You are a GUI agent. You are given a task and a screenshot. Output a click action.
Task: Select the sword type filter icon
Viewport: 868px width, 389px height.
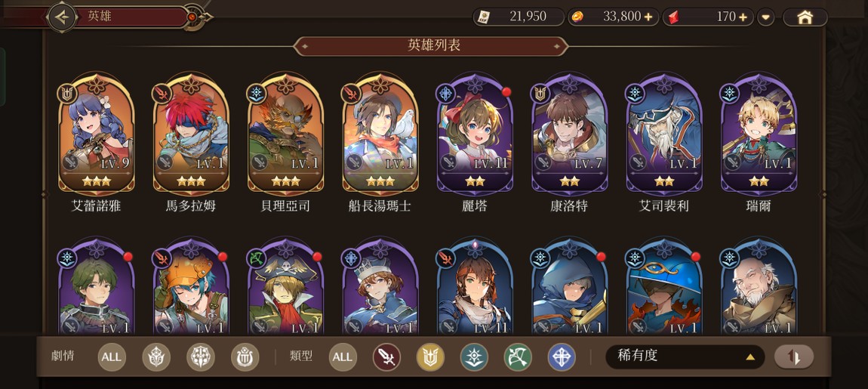386,357
